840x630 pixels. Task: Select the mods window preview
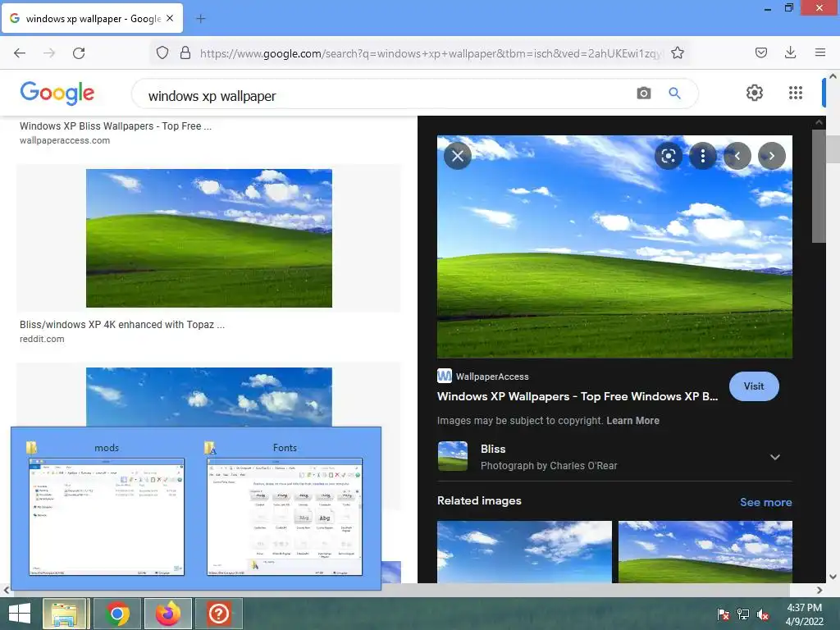click(x=106, y=517)
